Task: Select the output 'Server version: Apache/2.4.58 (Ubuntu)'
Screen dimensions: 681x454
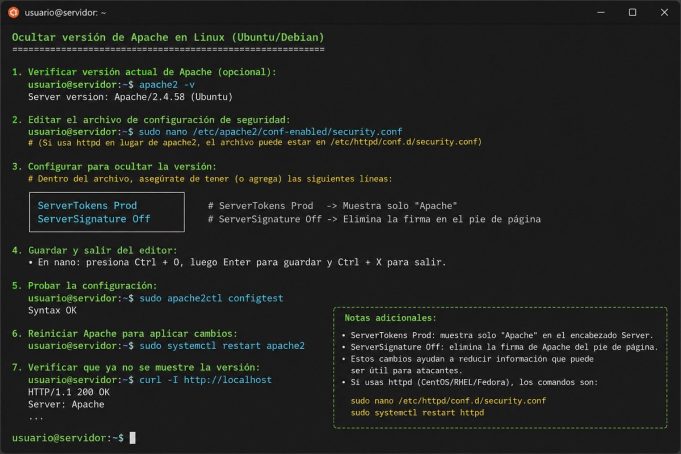Action: [x=130, y=96]
